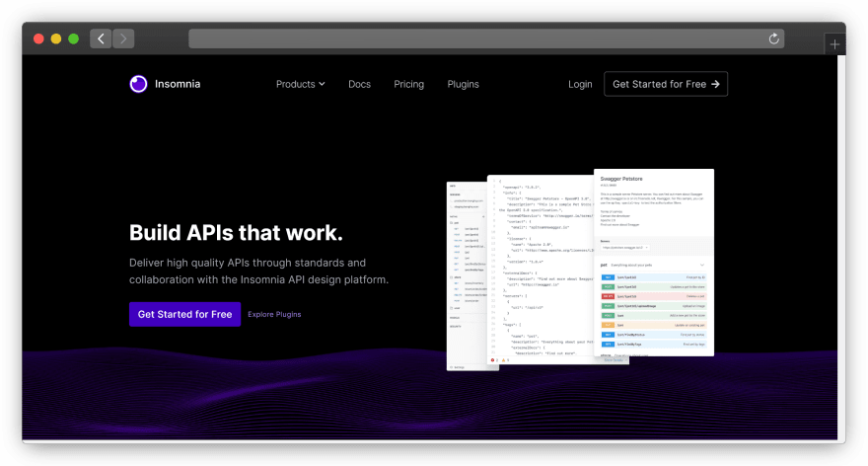
Task: Go back with the browser back arrow
Action: [101, 39]
